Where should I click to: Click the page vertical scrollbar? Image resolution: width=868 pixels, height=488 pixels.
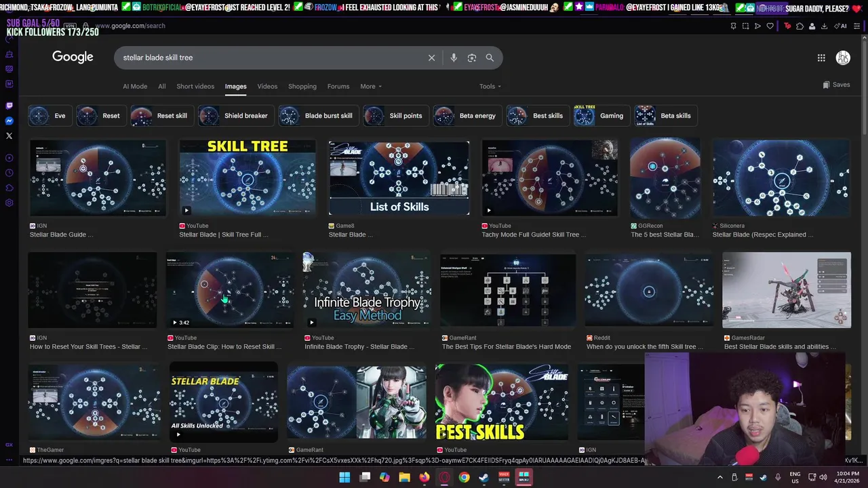[864, 88]
